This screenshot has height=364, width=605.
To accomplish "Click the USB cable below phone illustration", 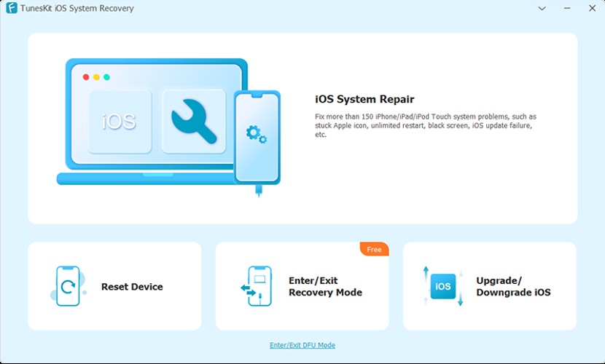I will click(x=257, y=191).
